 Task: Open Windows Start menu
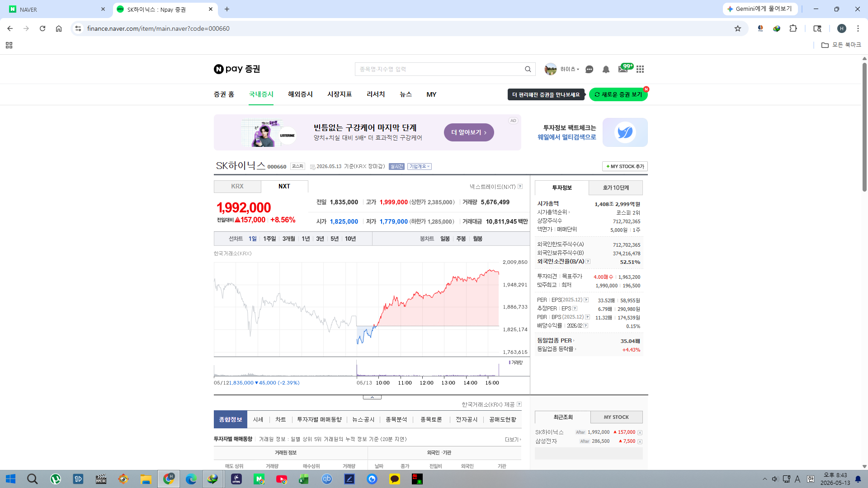10,479
